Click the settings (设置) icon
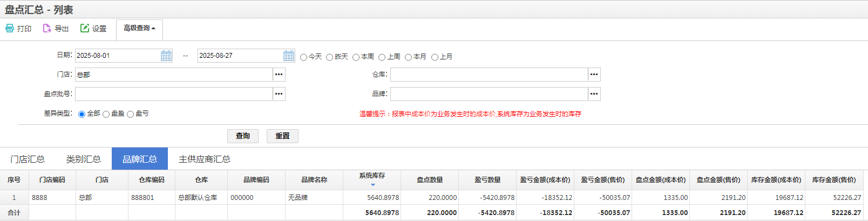 coord(85,28)
